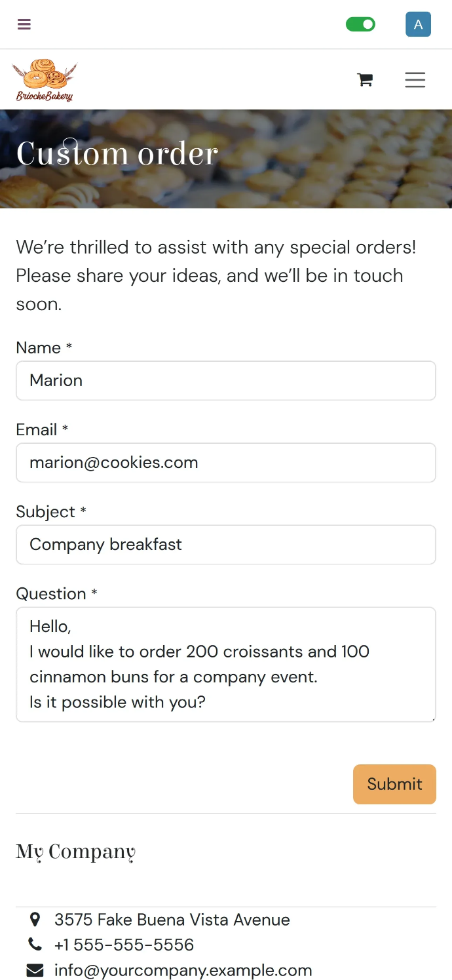Click the map marker address icon
The image size is (452, 980).
[35, 920]
